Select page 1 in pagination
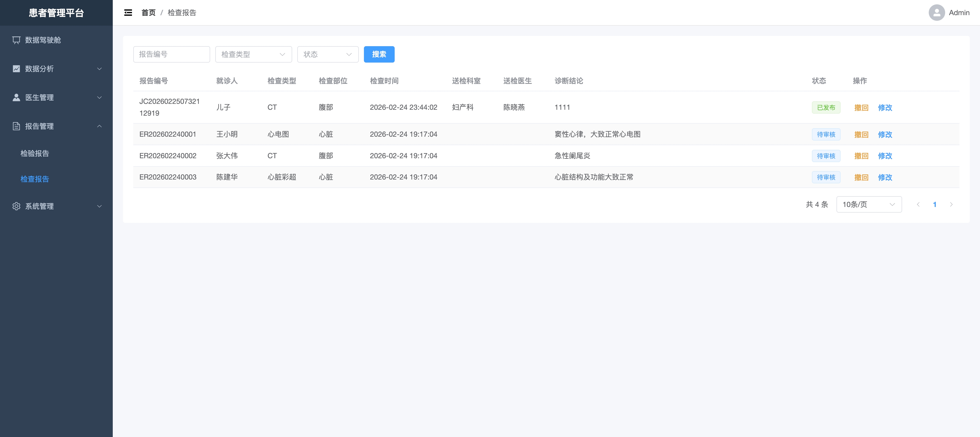The height and width of the screenshot is (437, 980). click(x=934, y=204)
